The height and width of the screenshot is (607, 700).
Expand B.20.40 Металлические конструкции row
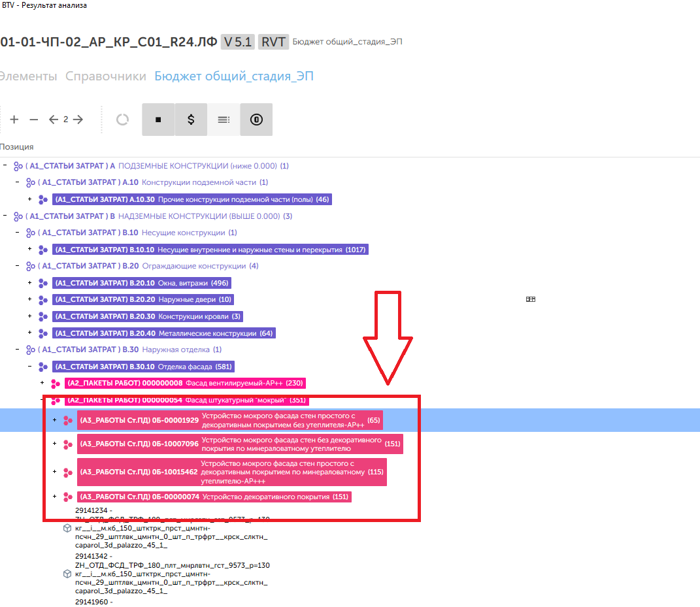(30, 333)
